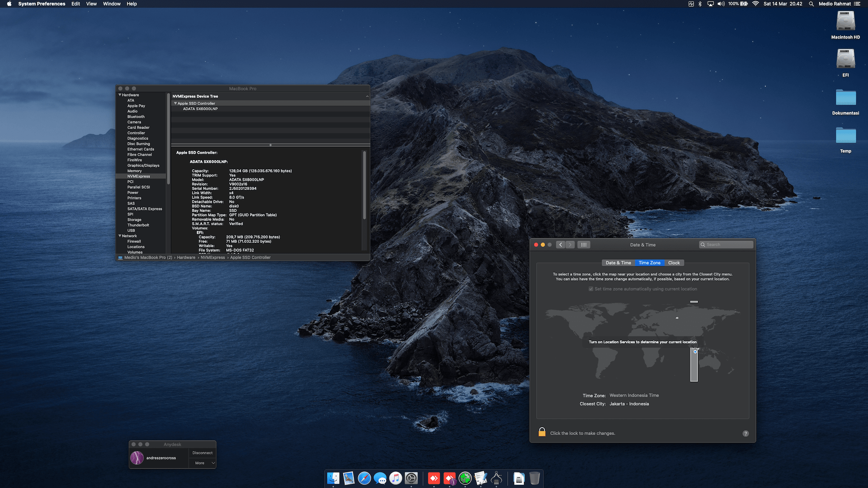Viewport: 868px width, 488px height.
Task: Open the Edit menu
Action: click(75, 4)
